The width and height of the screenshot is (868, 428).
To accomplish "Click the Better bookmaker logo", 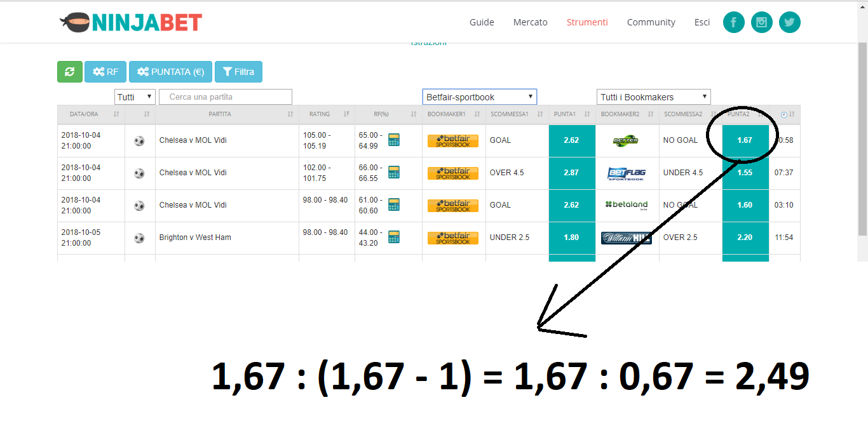I will (x=626, y=140).
